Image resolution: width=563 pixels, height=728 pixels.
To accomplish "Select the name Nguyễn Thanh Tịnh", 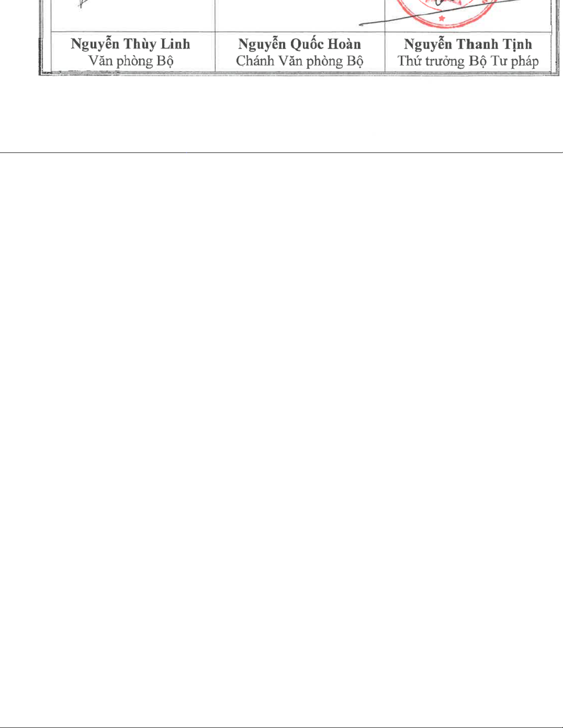I will (x=468, y=44).
